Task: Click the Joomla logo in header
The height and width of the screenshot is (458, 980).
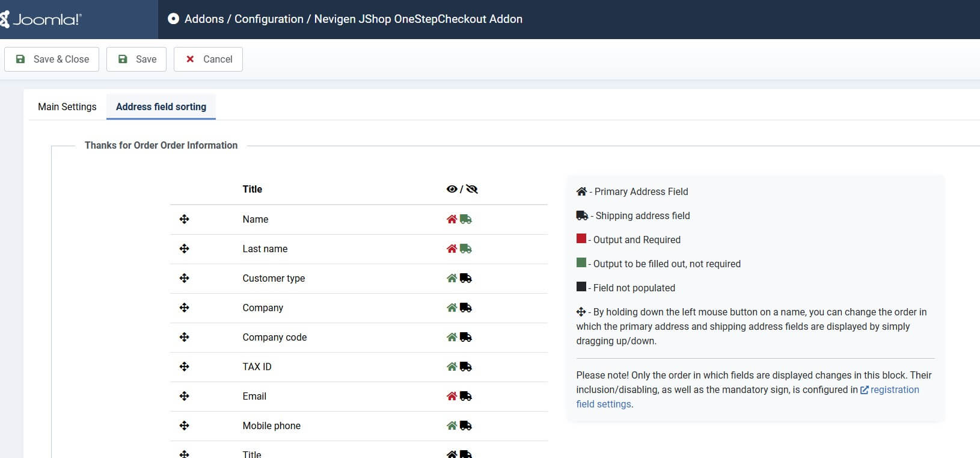Action: point(41,19)
